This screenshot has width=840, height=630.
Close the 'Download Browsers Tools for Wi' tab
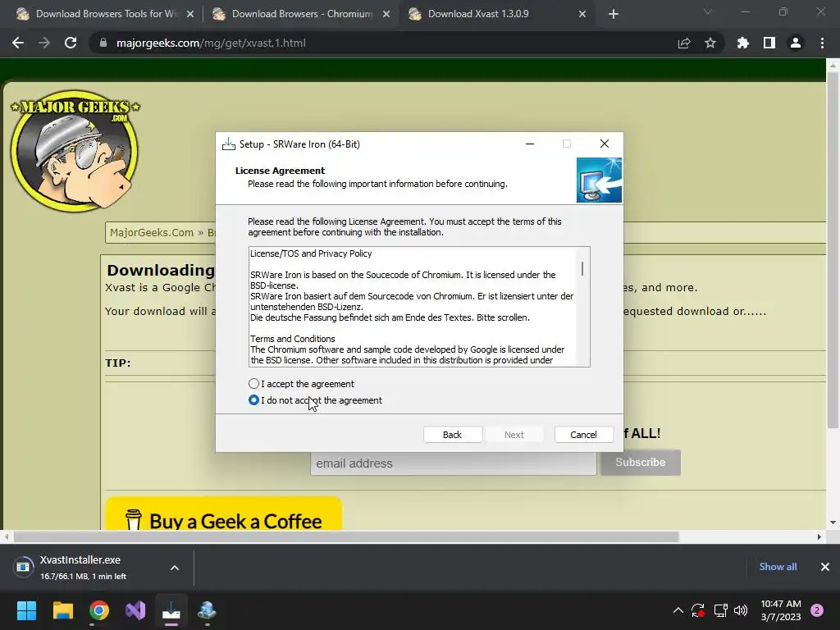(190, 14)
